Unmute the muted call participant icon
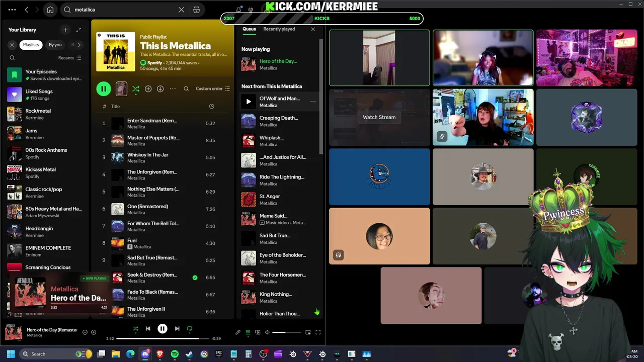This screenshot has height=362, width=644. click(x=442, y=136)
